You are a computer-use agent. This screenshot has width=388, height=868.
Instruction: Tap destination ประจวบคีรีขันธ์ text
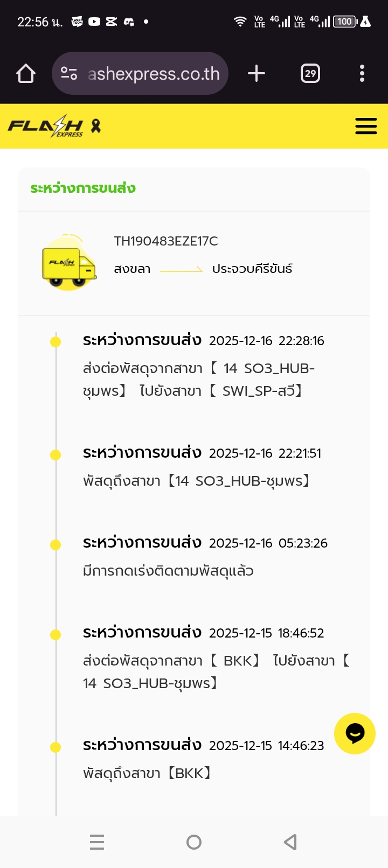point(252,269)
